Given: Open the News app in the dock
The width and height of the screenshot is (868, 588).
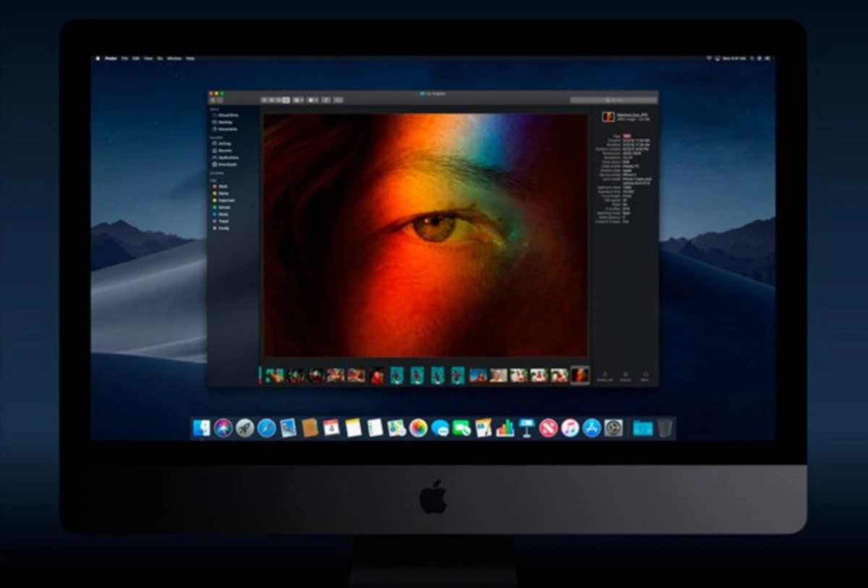Looking at the screenshot, I should [x=548, y=428].
